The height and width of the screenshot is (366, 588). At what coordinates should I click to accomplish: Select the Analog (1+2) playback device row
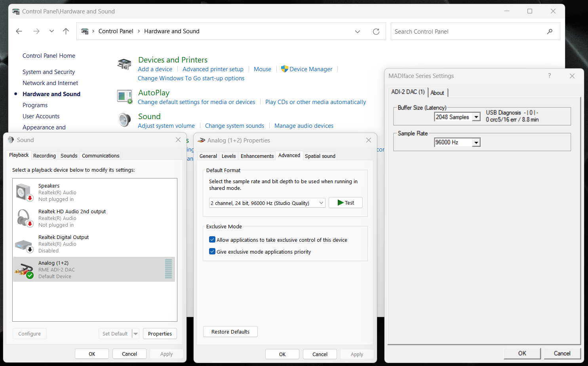point(94,269)
